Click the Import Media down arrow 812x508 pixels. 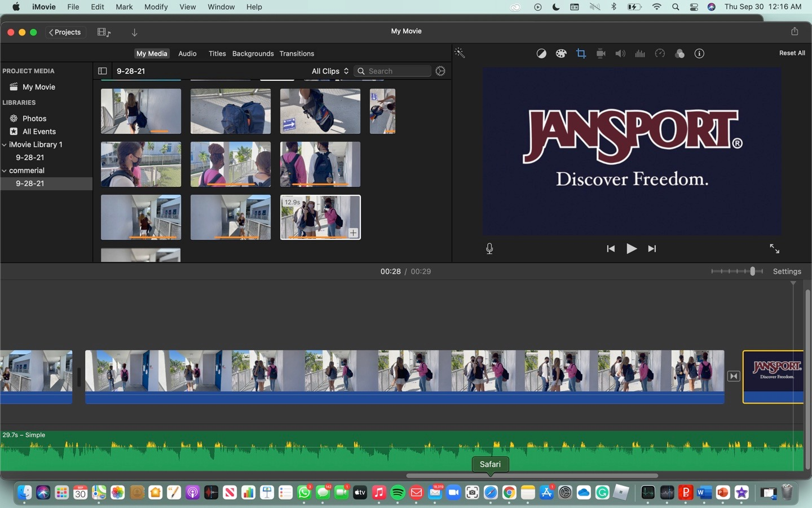click(134, 32)
